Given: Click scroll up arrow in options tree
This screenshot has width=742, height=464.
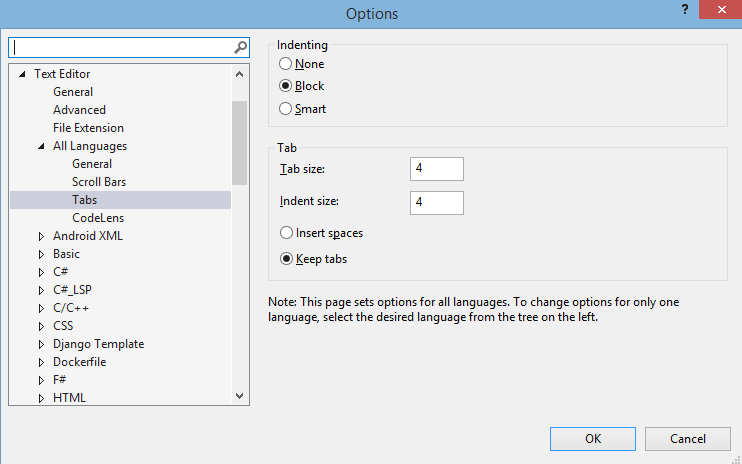Looking at the screenshot, I should [x=239, y=74].
